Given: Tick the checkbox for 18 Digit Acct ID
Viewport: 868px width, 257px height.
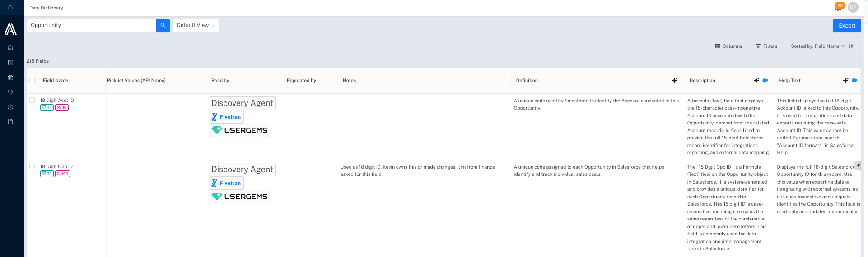Looking at the screenshot, I should coord(32,100).
